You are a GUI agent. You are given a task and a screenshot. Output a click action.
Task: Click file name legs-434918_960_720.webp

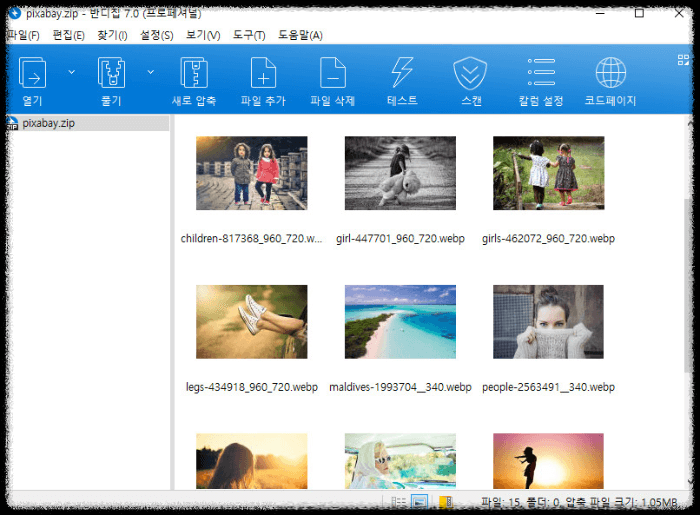[252, 387]
